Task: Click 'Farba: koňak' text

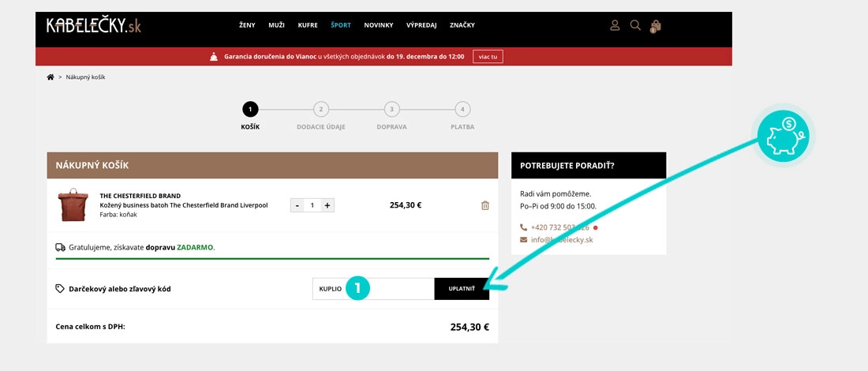Action: coord(118,214)
